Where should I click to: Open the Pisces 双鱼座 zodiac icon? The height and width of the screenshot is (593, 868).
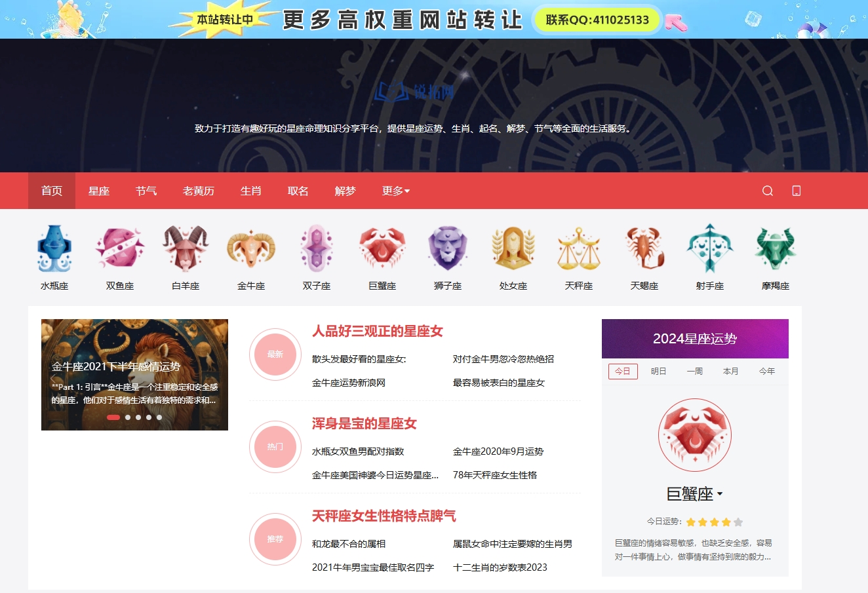(120, 248)
